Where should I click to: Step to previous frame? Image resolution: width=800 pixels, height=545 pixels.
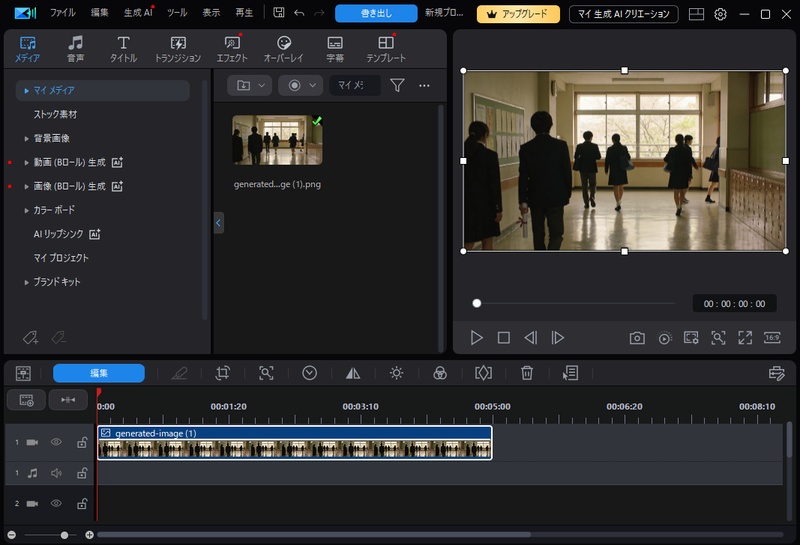click(531, 338)
